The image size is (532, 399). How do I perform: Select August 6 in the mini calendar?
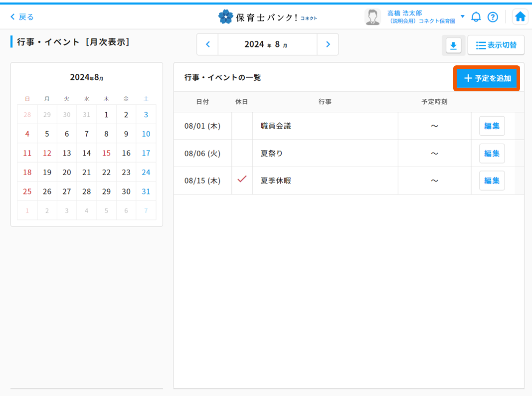coord(67,134)
